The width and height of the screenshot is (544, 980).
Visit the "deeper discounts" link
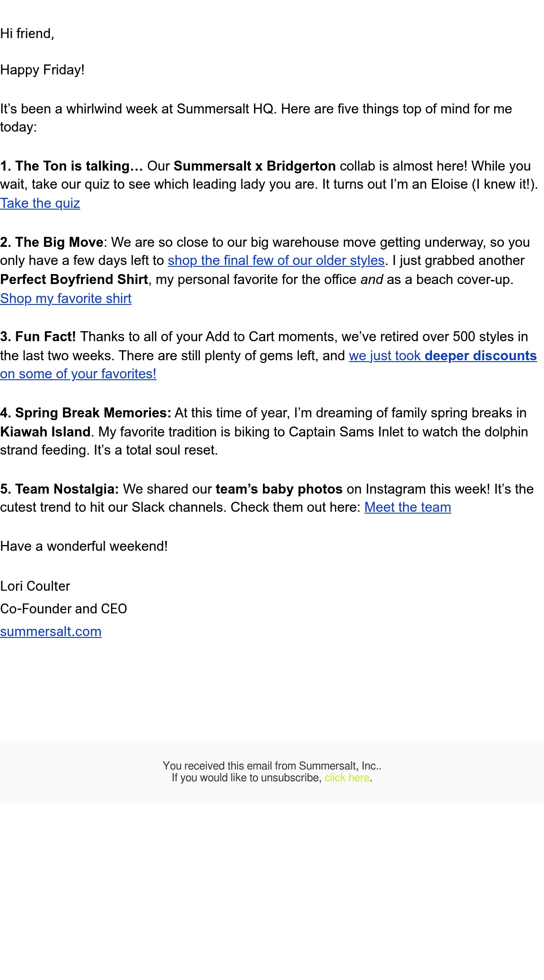(x=481, y=356)
